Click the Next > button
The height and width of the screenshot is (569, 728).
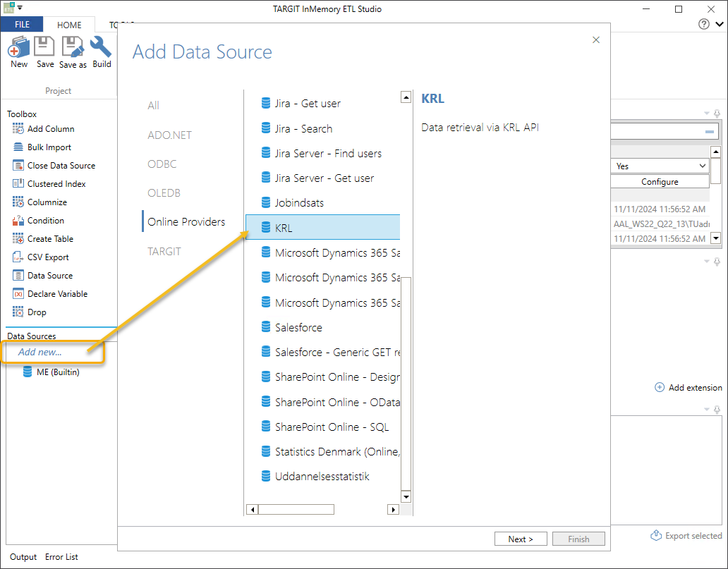click(x=521, y=539)
